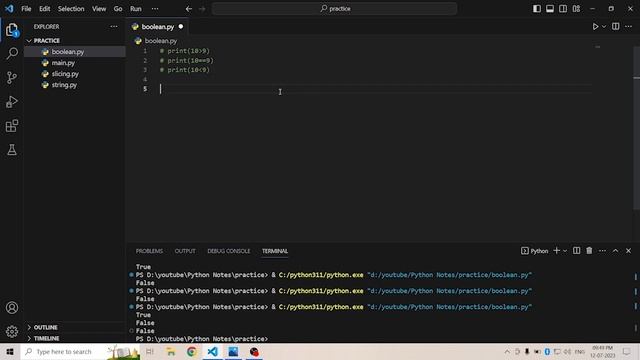Kill terminal with the trash icon
Screen dimensions: 640x360
click(589, 251)
